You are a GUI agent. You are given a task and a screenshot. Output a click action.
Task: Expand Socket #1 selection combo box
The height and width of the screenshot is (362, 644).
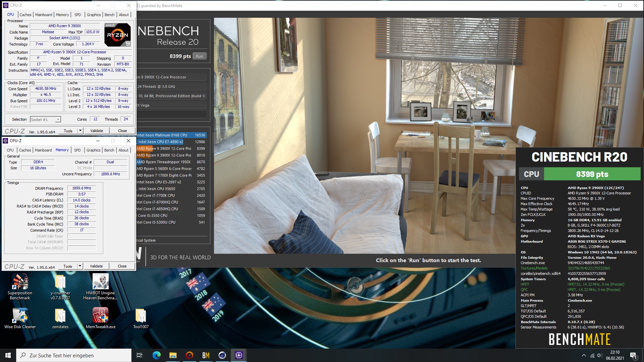pyautogui.click(x=45, y=120)
